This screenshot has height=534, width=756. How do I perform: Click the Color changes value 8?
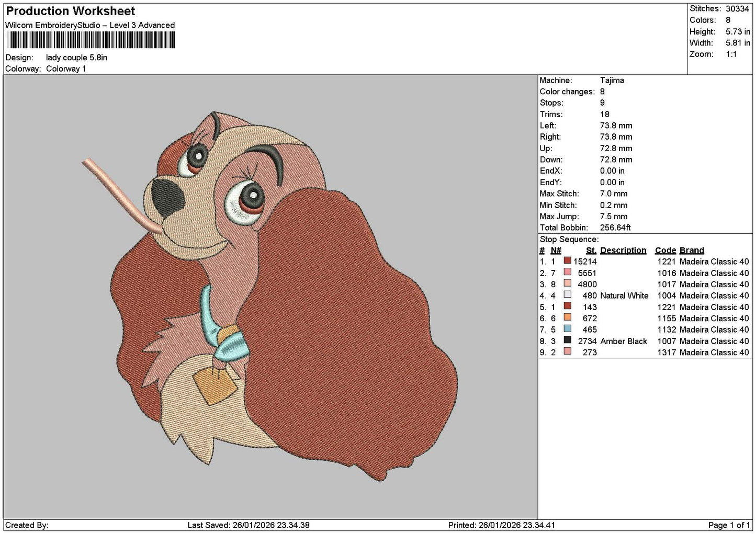603,92
